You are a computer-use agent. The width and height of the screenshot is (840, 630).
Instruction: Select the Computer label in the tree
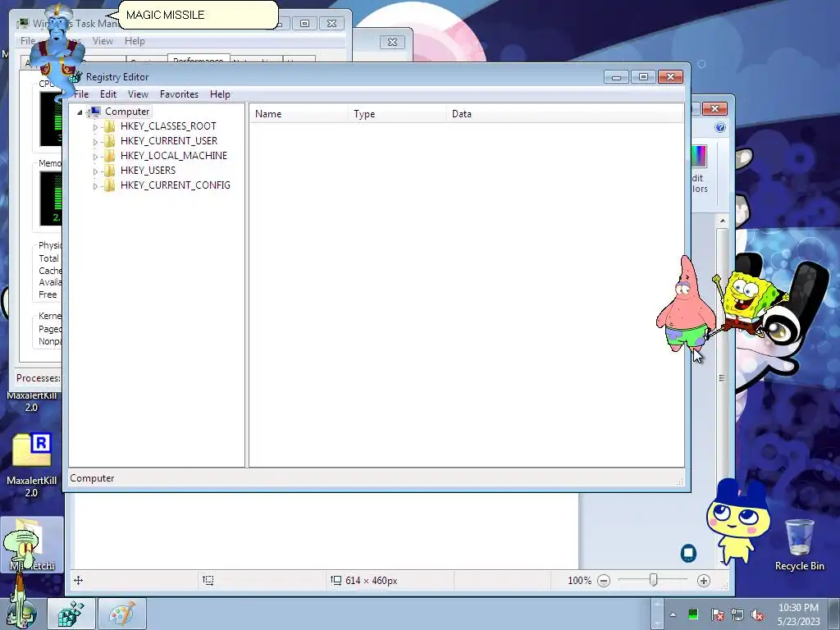coord(127,112)
